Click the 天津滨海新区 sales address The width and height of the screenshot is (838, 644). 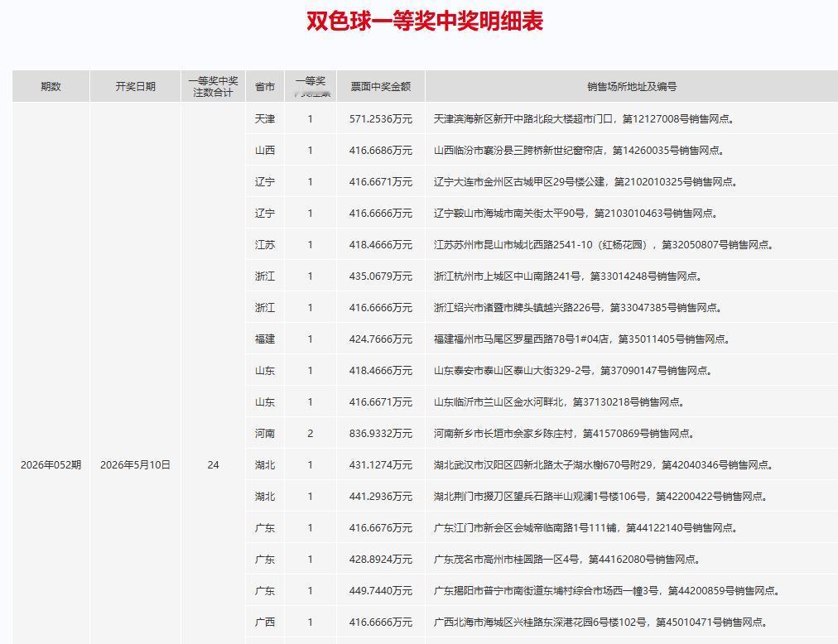point(584,118)
